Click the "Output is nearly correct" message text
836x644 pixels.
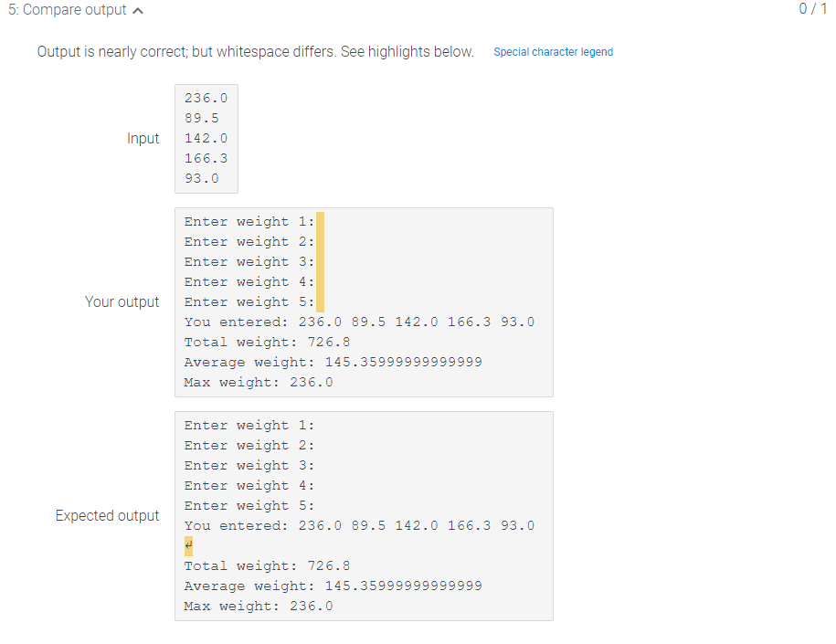[253, 52]
